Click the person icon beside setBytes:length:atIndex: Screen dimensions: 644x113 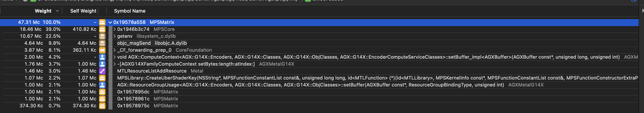pyautogui.click(x=102, y=64)
